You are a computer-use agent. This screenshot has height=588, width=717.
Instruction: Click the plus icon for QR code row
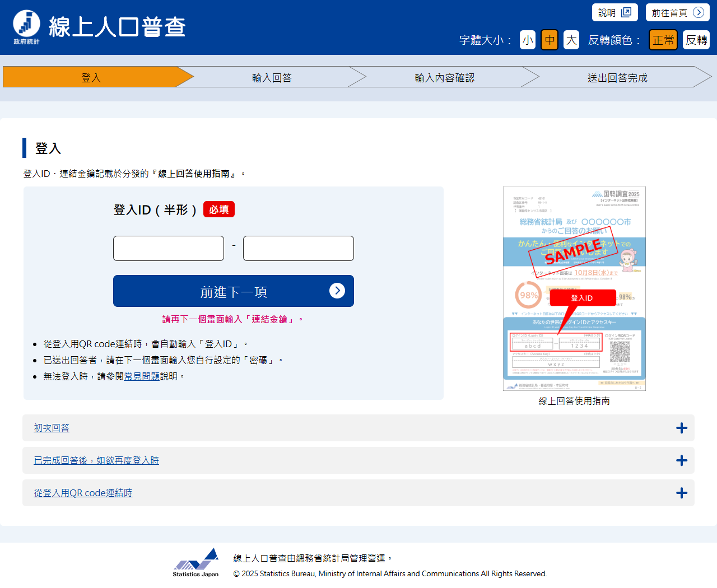coord(681,493)
